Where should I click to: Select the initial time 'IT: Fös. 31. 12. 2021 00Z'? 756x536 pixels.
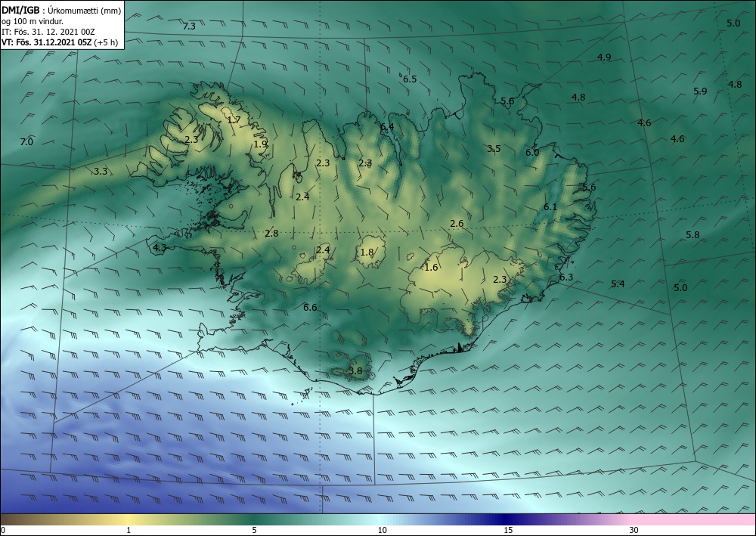[48, 31]
